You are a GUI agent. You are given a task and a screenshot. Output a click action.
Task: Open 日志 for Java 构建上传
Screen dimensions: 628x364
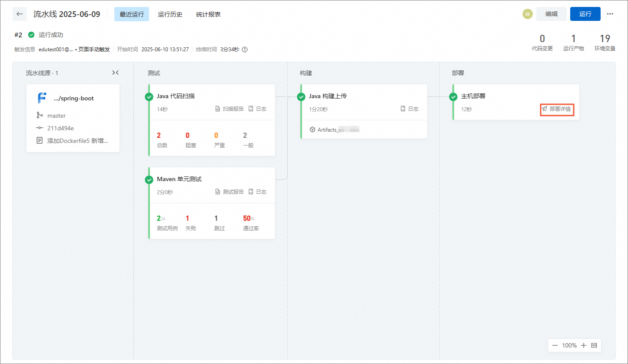point(409,109)
